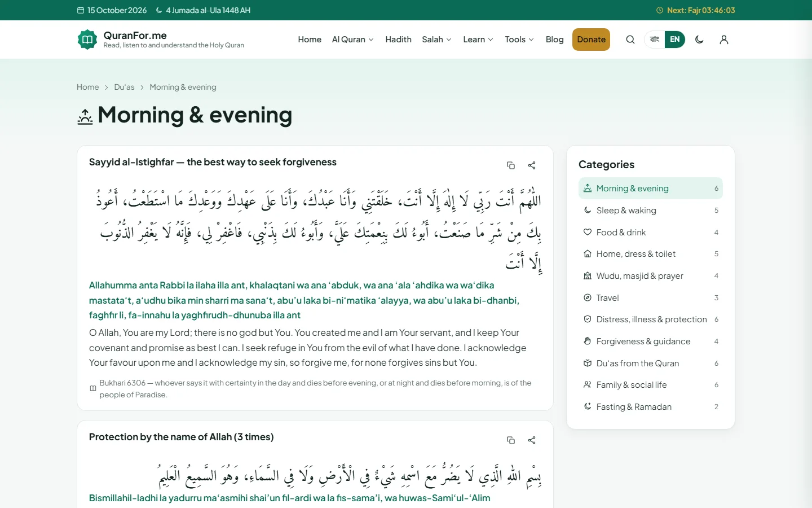This screenshot has height=508, width=812.
Task: Open the user account icon
Action: [x=724, y=40]
